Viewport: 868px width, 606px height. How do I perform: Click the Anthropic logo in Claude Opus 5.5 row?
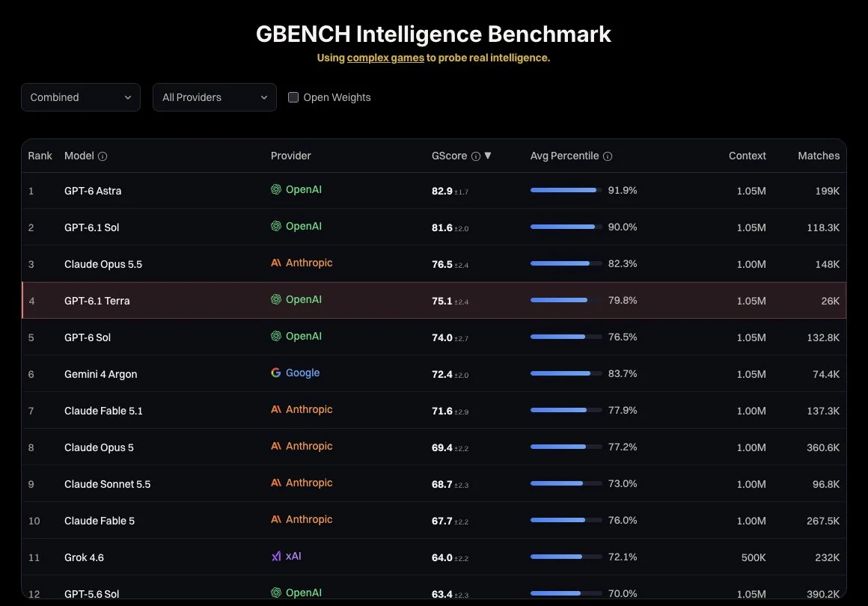tap(275, 263)
